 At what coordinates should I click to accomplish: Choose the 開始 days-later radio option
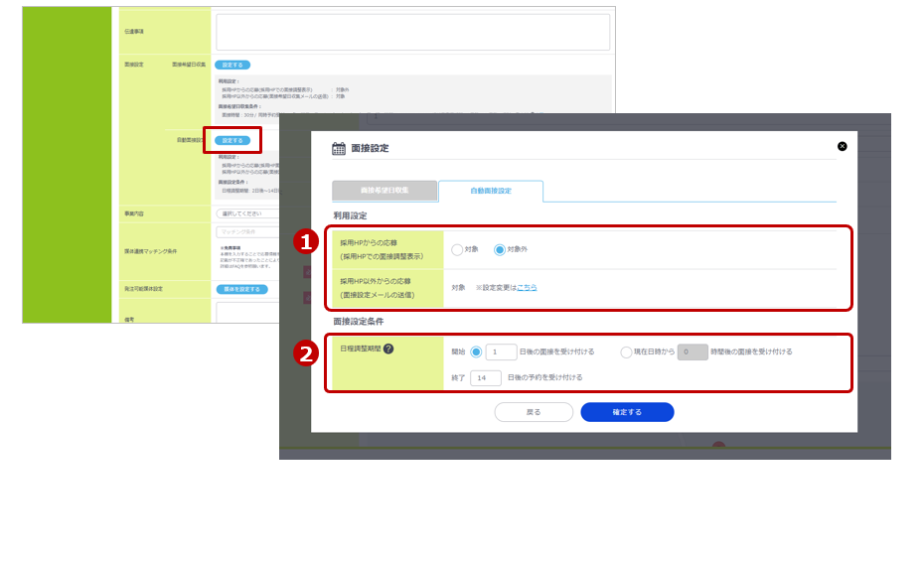476,352
